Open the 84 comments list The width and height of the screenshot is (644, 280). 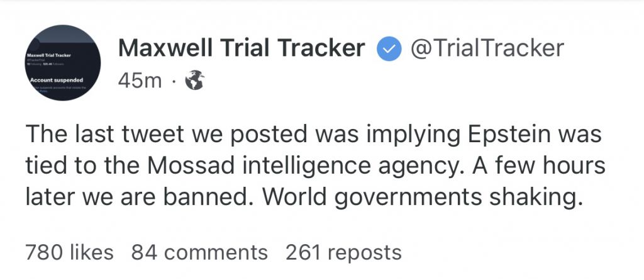point(199,252)
